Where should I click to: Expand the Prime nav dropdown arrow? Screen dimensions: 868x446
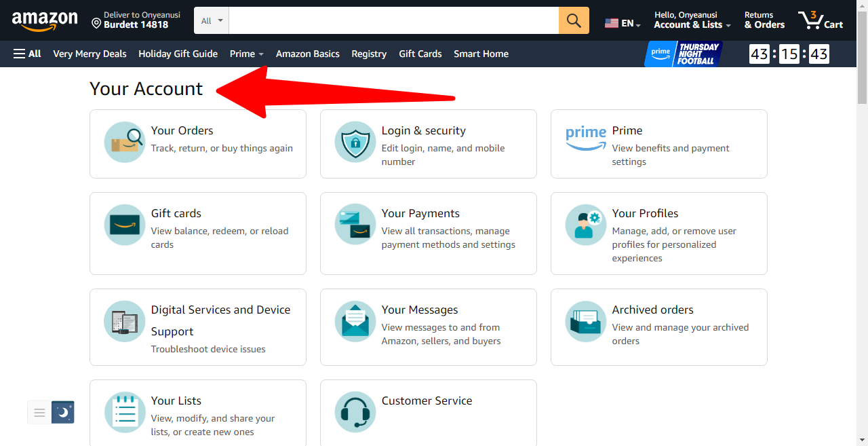(261, 54)
